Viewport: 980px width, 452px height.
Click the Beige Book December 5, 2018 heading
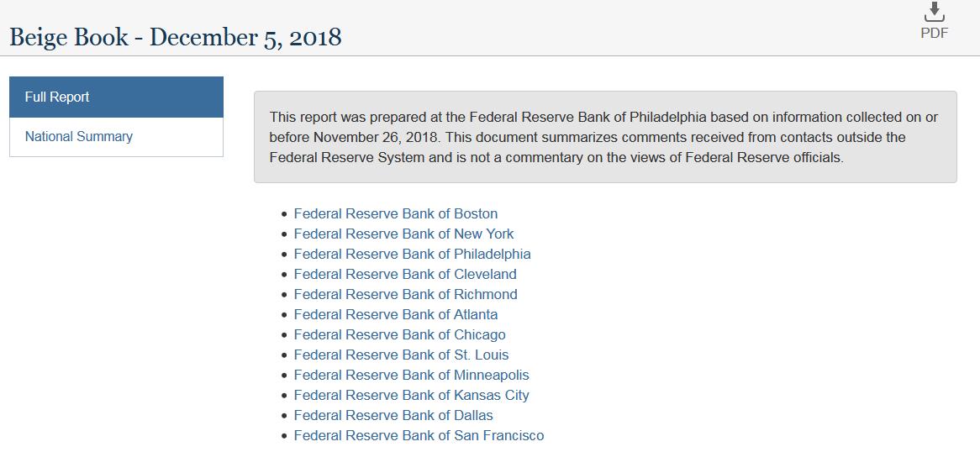[x=176, y=38]
